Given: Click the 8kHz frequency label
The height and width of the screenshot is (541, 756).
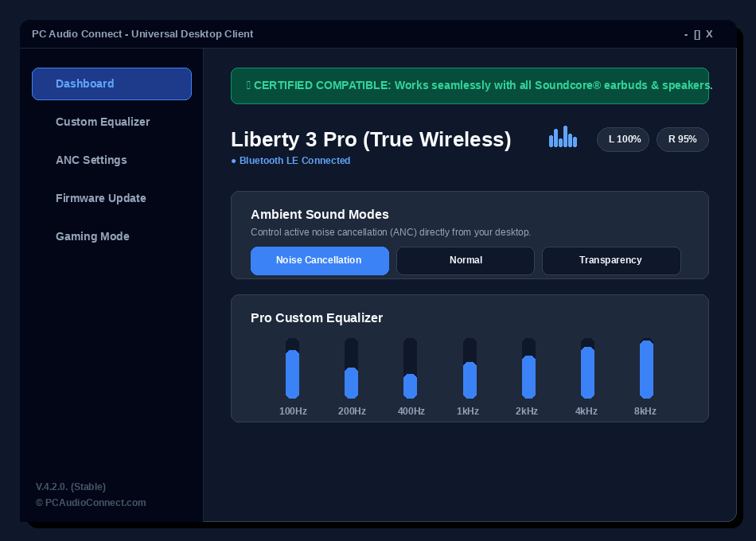Looking at the screenshot, I should (x=645, y=411).
